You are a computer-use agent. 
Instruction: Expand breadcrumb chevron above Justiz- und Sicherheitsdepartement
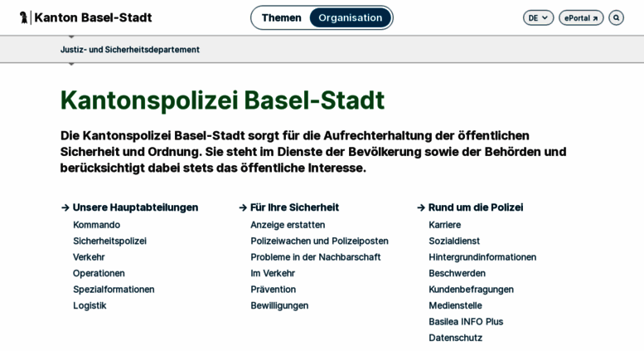pos(71,37)
